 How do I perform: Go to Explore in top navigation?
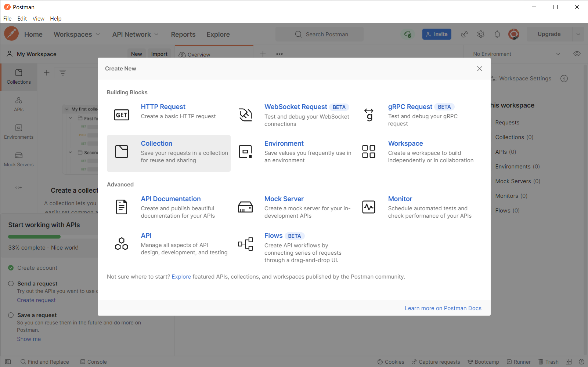pos(218,34)
